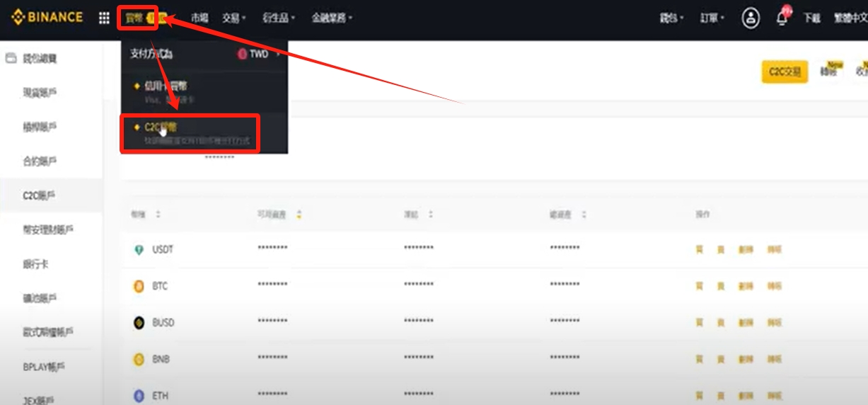The height and width of the screenshot is (405, 868).
Task: Open 合約賬戶 (Futures account) in sidebar
Action: pyautogui.click(x=40, y=161)
